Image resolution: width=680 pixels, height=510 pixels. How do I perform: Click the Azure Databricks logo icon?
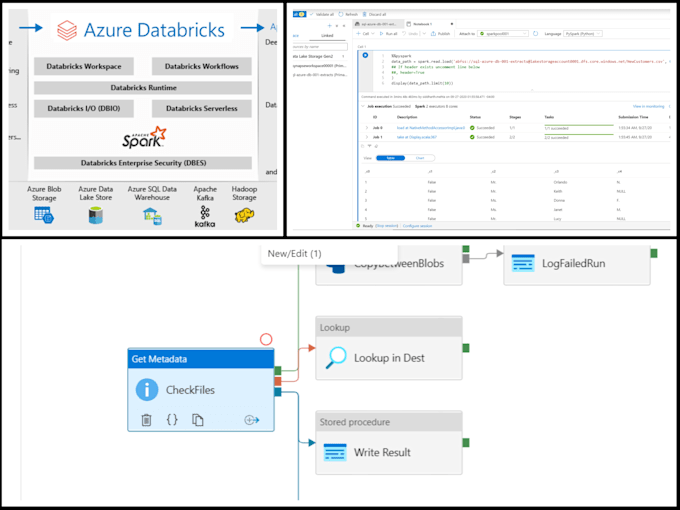(67, 30)
